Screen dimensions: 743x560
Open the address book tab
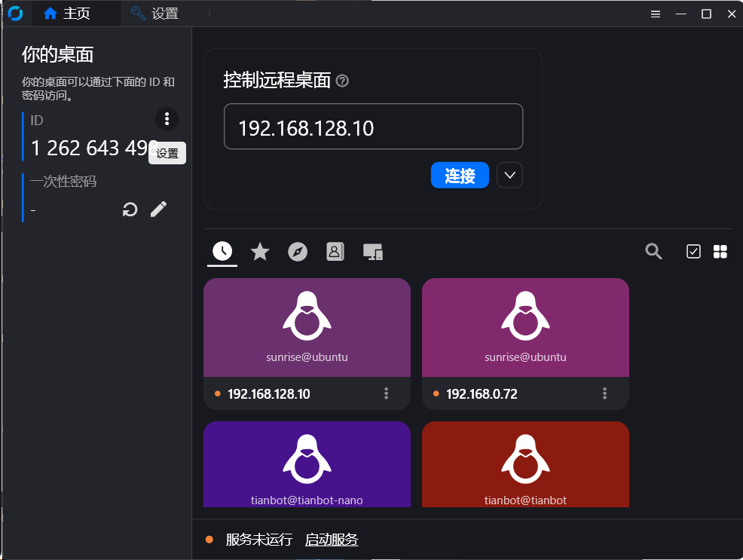point(335,252)
